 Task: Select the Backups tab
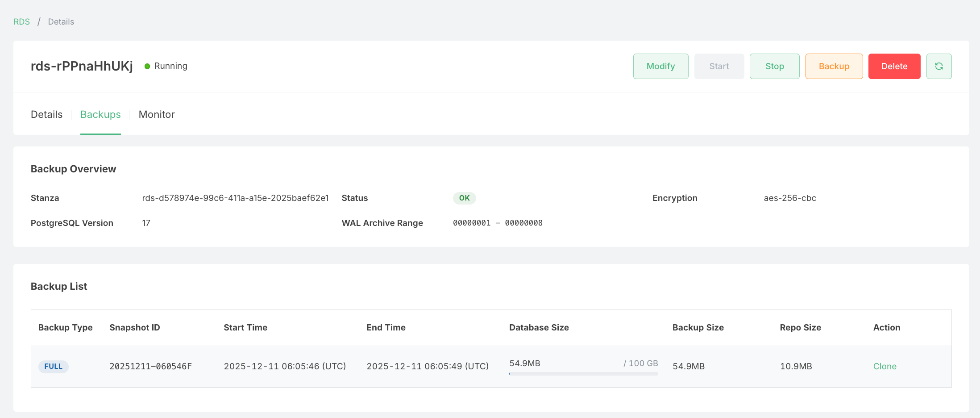[100, 114]
